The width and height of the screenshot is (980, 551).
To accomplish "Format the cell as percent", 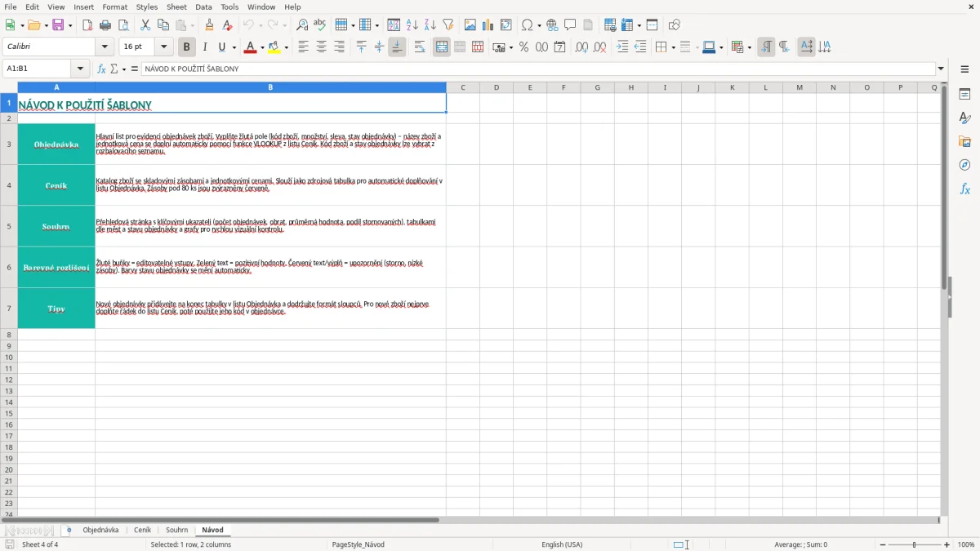I will click(x=523, y=47).
